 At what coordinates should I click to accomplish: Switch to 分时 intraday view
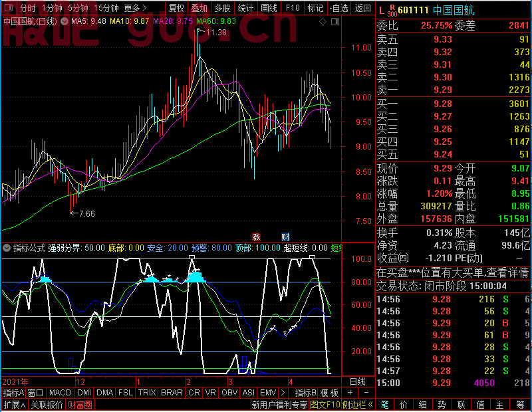pos(27,8)
